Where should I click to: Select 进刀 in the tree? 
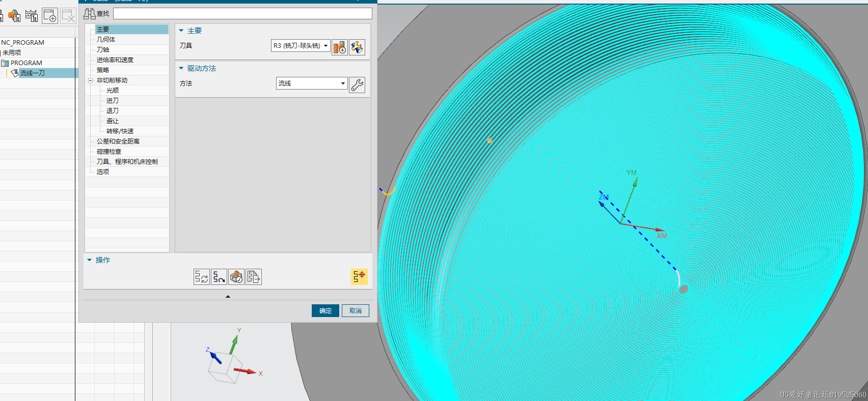pyautogui.click(x=113, y=101)
